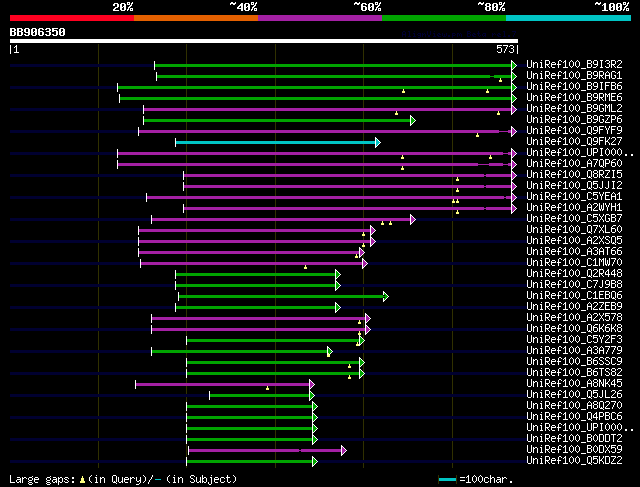This screenshot has width=640, height=487.
Task: Select the green Q2R448 alignment bar
Action: point(256,275)
